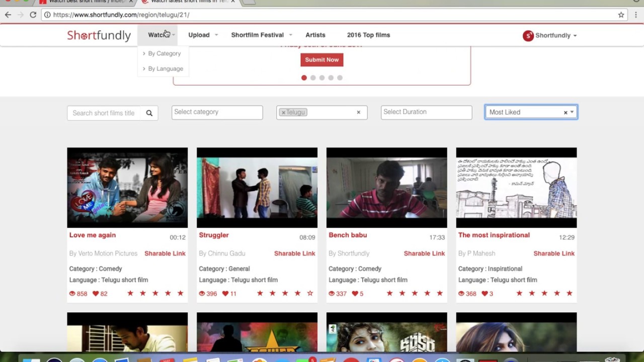The image size is (644, 362).
Task: Click the Chinnu Gadu author name
Action: click(226, 254)
